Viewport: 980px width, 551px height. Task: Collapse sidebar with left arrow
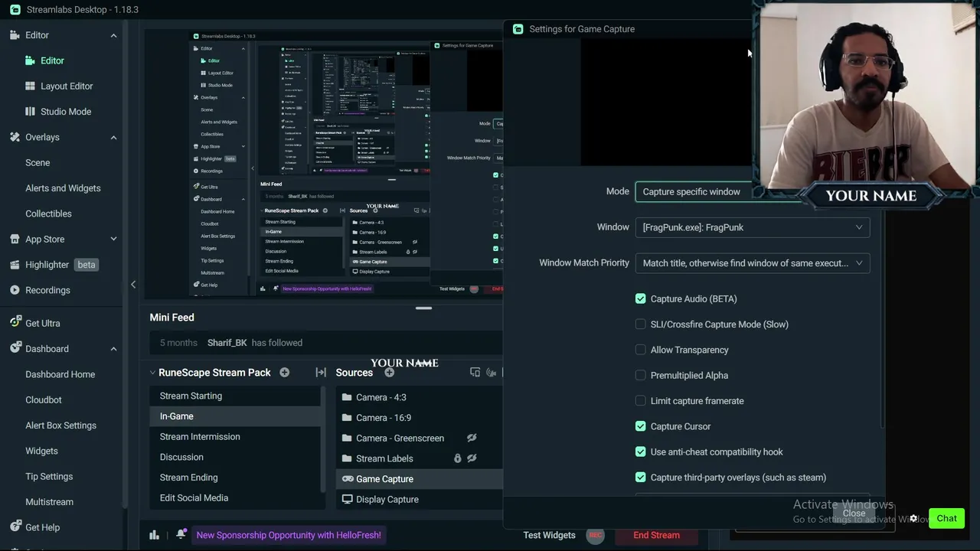(133, 285)
